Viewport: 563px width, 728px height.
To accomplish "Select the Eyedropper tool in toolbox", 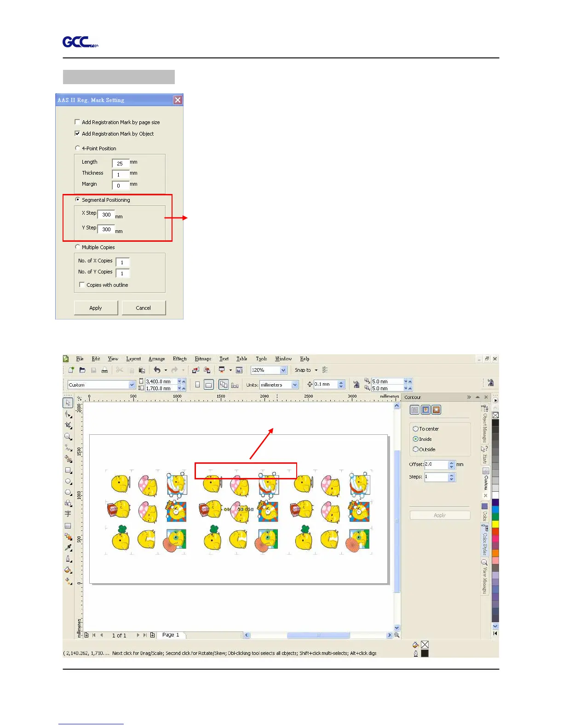I will (68, 547).
